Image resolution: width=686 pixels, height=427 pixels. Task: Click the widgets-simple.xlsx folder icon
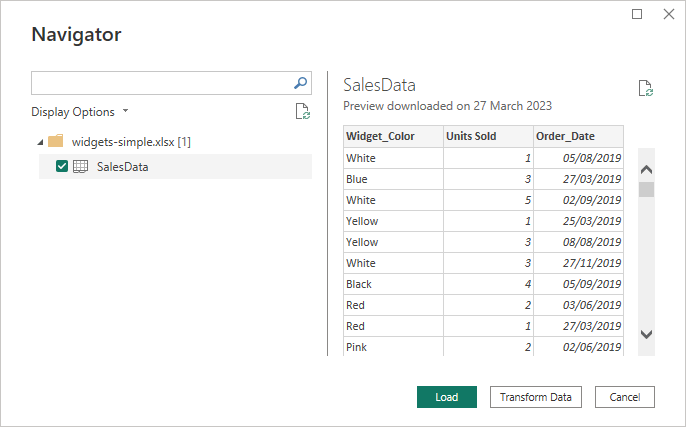point(56,141)
